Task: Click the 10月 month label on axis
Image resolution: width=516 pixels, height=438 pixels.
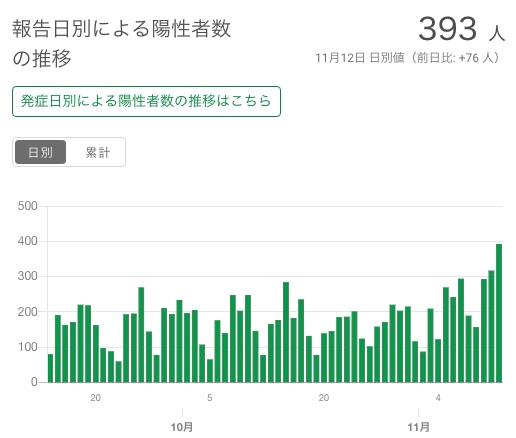Action: 182,427
